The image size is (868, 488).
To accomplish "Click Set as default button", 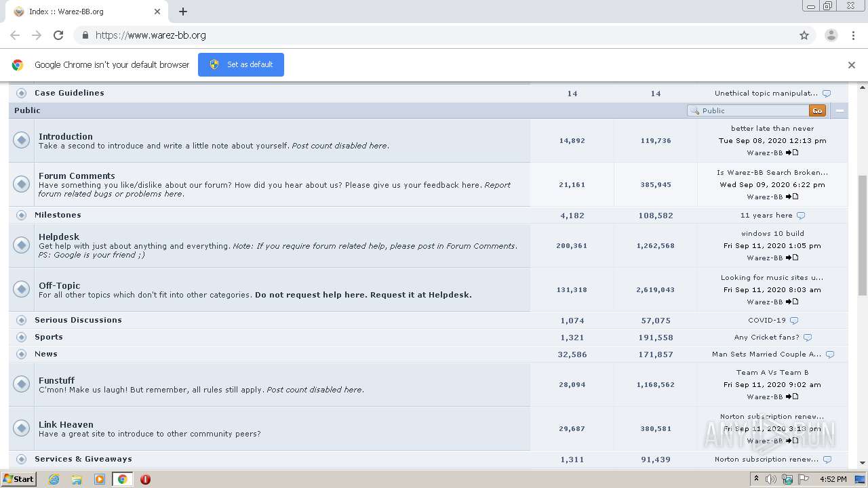I will click(x=241, y=64).
